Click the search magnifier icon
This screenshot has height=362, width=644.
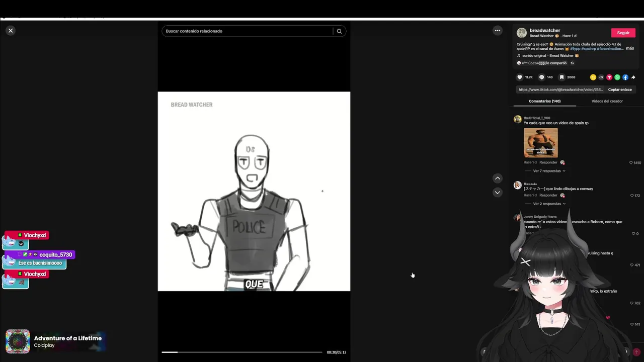point(339,31)
